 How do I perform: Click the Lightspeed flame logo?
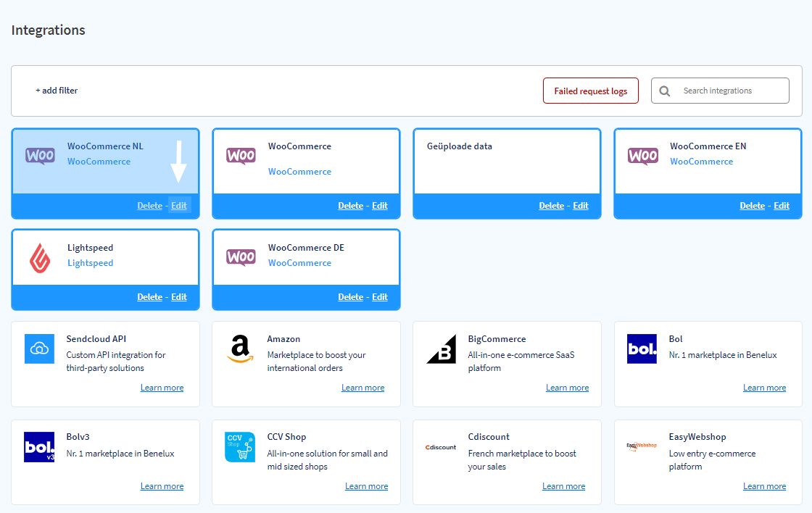40,258
